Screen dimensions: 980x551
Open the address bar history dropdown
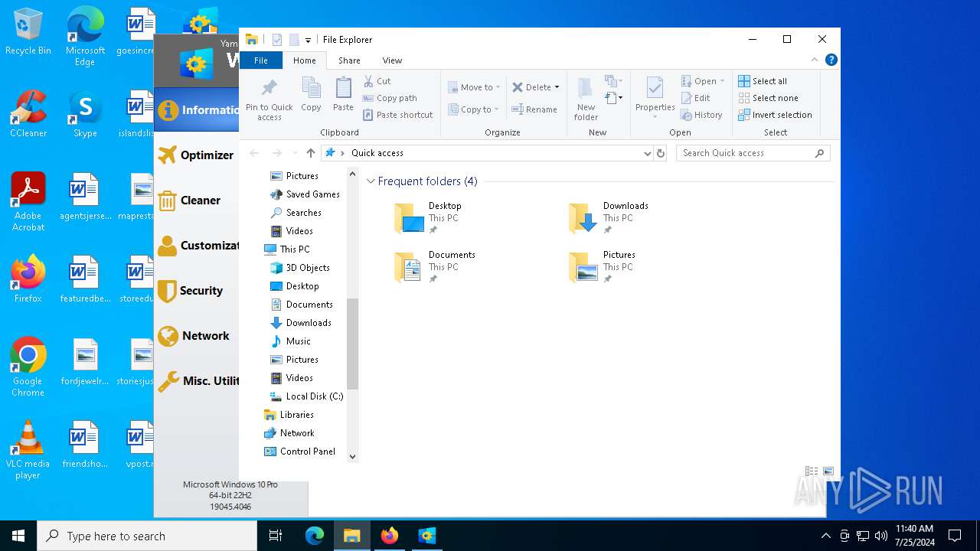(648, 153)
